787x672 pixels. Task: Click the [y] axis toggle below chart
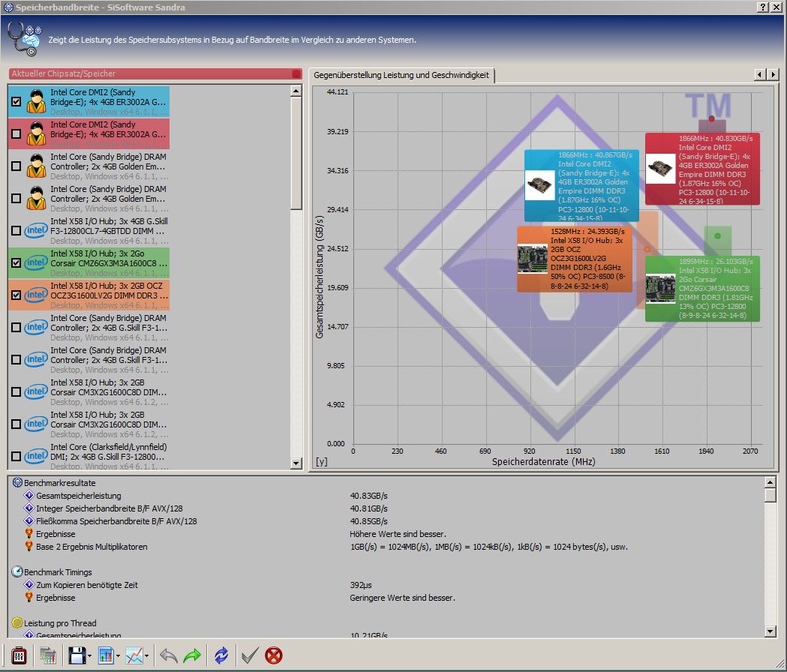coord(321,461)
